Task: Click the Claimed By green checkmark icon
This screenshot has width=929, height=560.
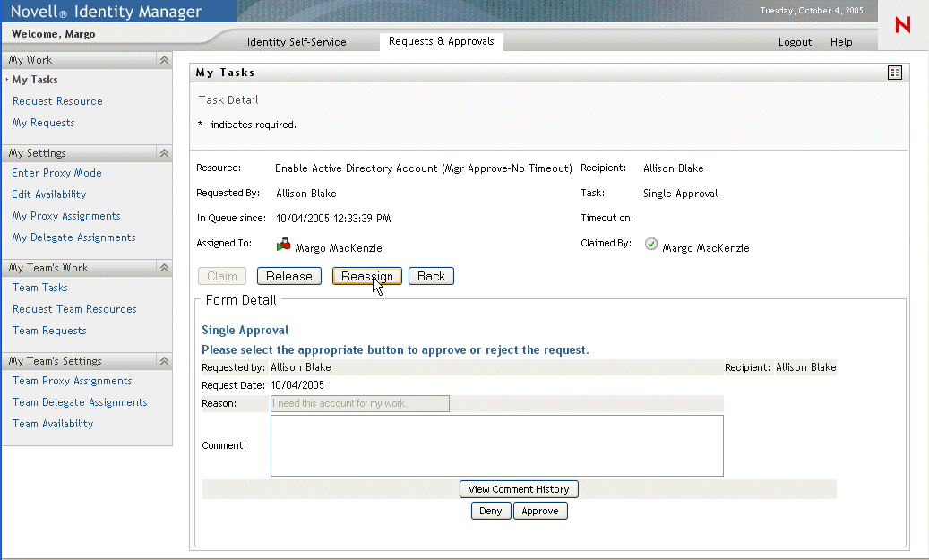Action: [x=650, y=244]
